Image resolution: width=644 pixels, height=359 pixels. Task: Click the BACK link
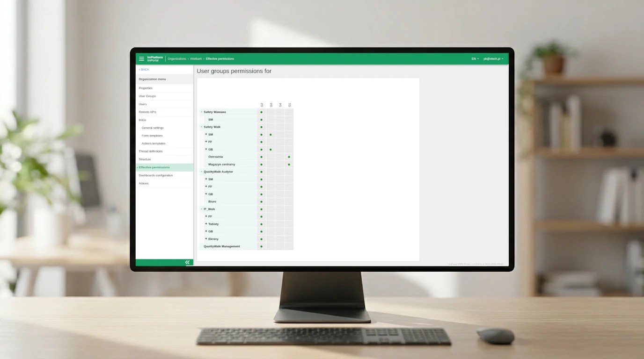[x=144, y=70]
